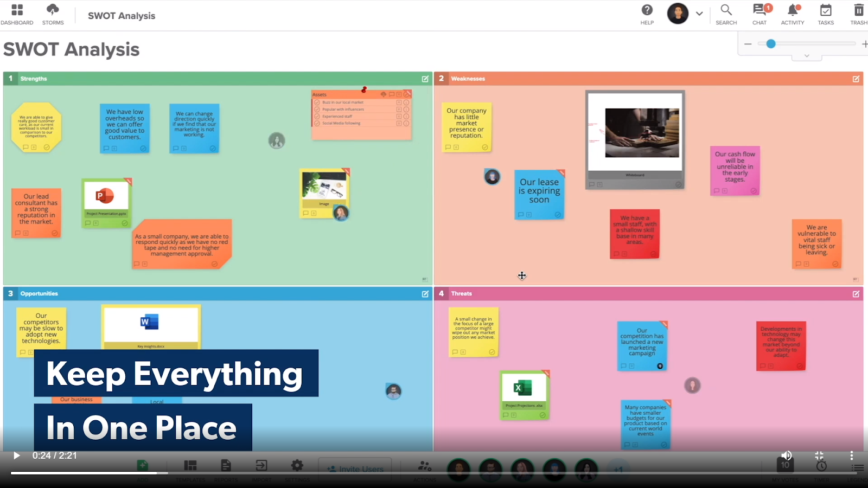The image size is (868, 488).
Task: Click the Opportunities section header
Action: 218,294
